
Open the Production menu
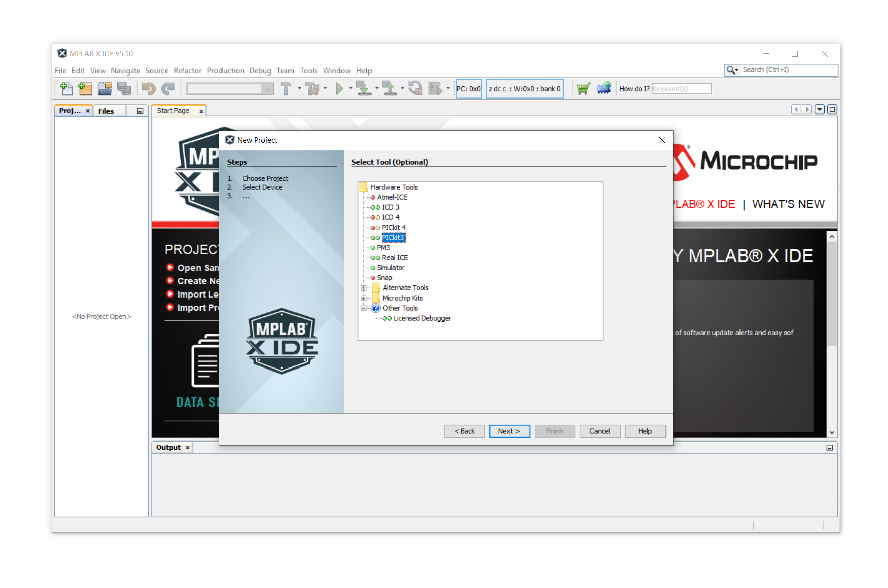click(x=225, y=71)
